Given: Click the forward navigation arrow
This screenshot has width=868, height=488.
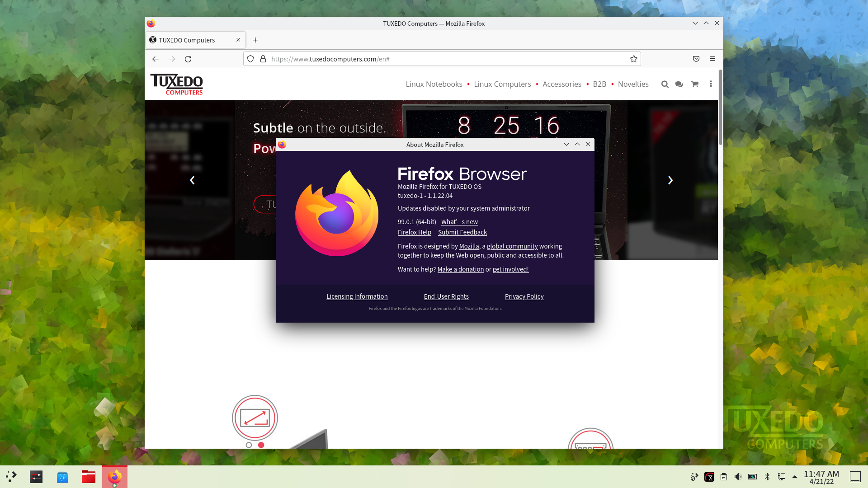Looking at the screenshot, I should (x=172, y=59).
